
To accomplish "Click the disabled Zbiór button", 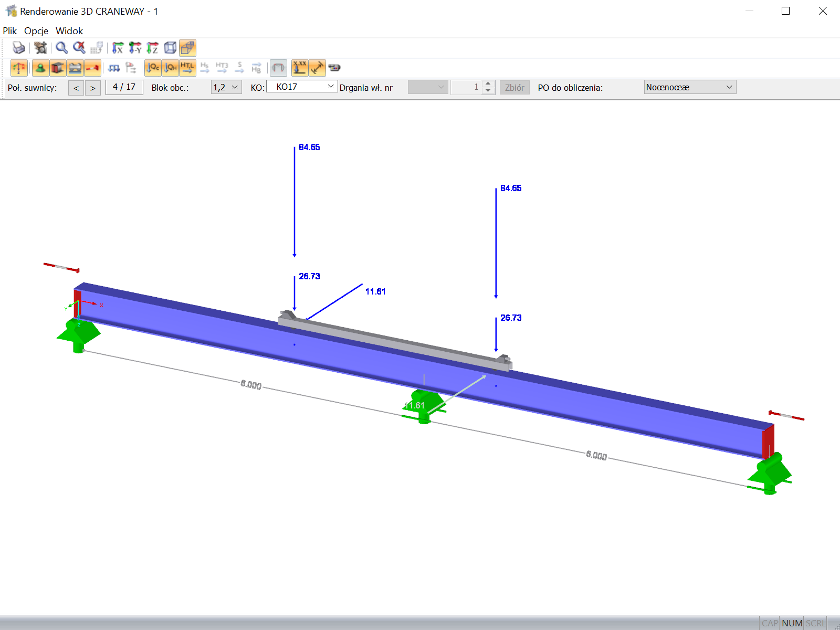I will point(514,87).
